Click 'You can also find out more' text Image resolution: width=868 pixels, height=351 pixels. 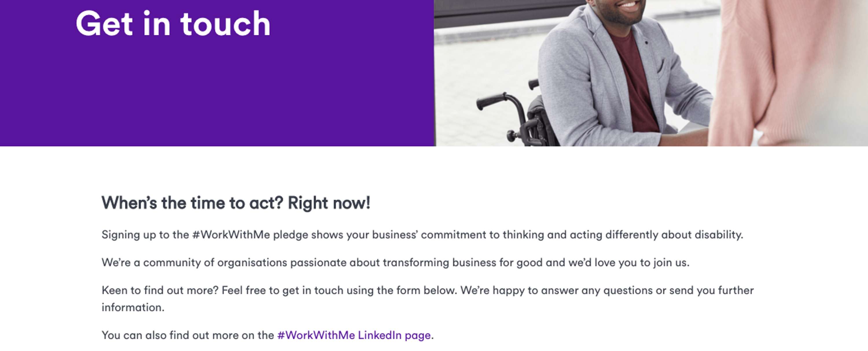[x=188, y=335]
